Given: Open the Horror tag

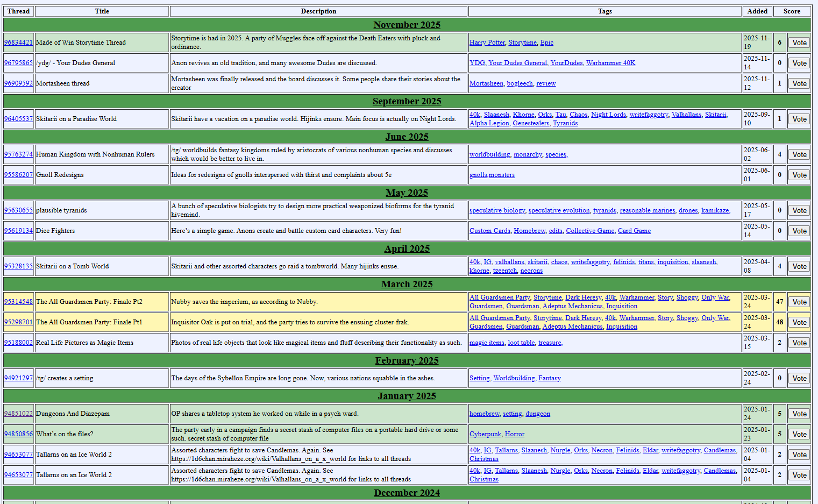Looking at the screenshot, I should click(515, 434).
